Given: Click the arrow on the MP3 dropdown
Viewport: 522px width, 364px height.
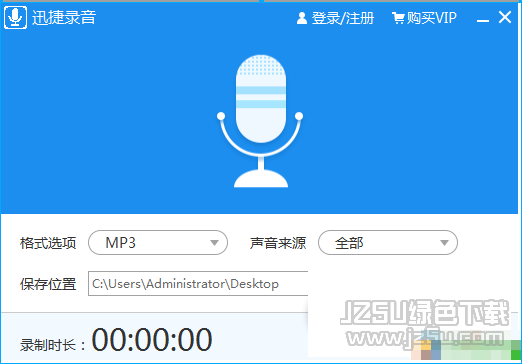Looking at the screenshot, I should 214,243.
